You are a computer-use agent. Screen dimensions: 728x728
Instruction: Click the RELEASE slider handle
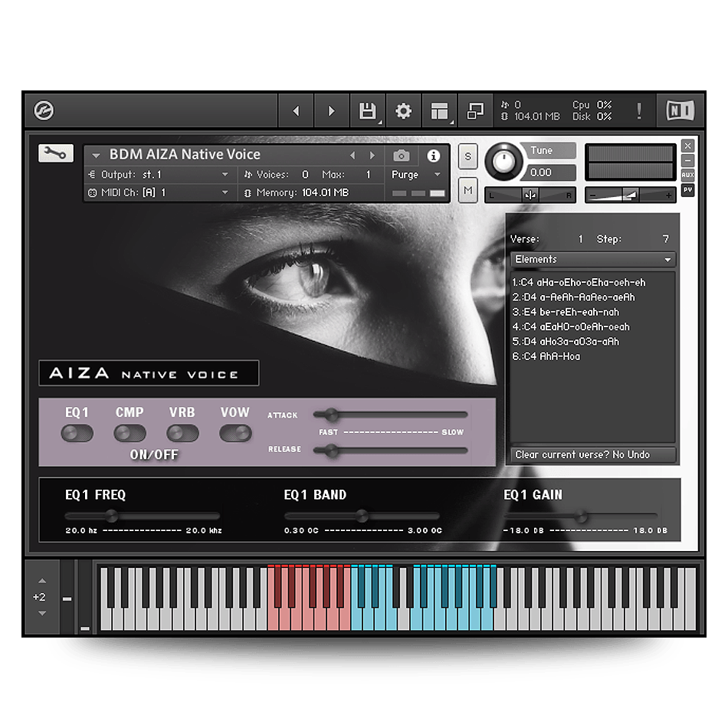[x=331, y=451]
